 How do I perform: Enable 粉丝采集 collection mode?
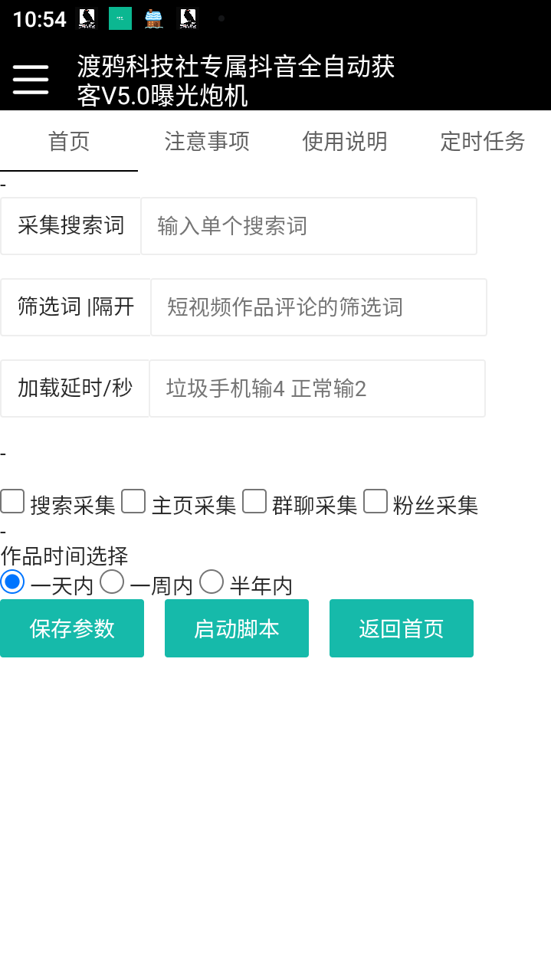pos(376,501)
